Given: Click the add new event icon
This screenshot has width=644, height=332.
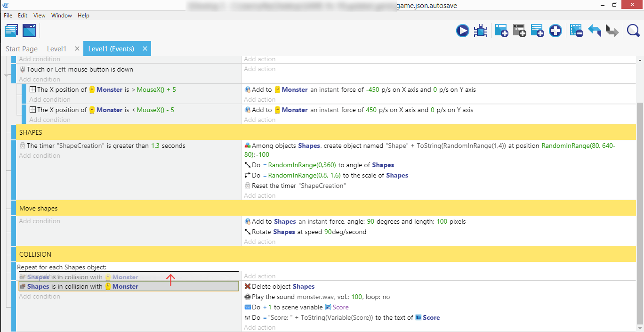Looking at the screenshot, I should click(x=501, y=31).
